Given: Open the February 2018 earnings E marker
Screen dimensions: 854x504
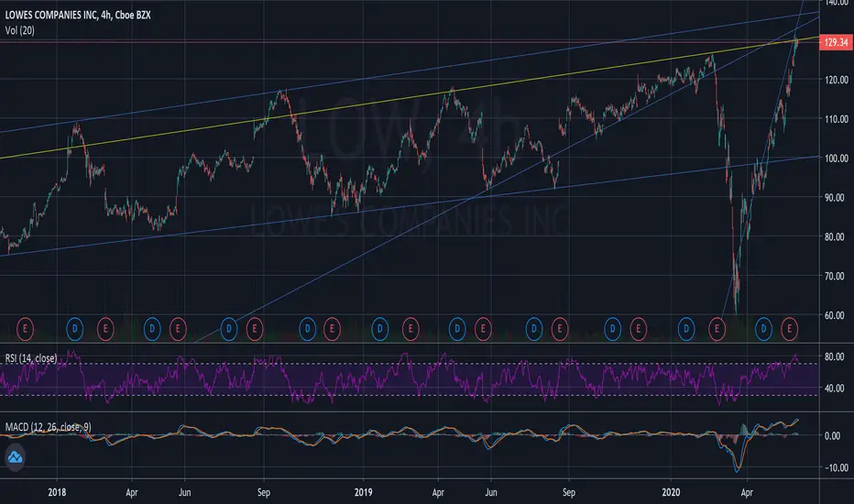Looking at the screenshot, I should pyautogui.click(x=105, y=329).
